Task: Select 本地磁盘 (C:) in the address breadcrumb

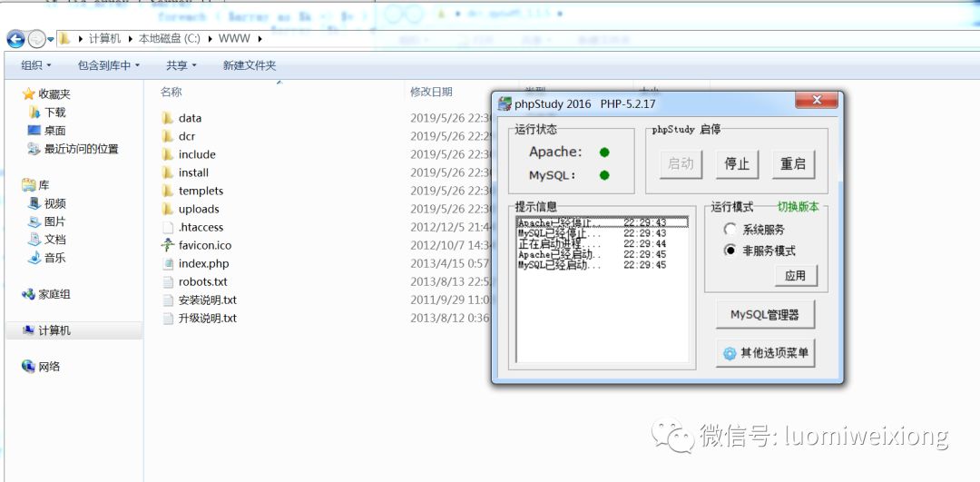Action: 170,39
